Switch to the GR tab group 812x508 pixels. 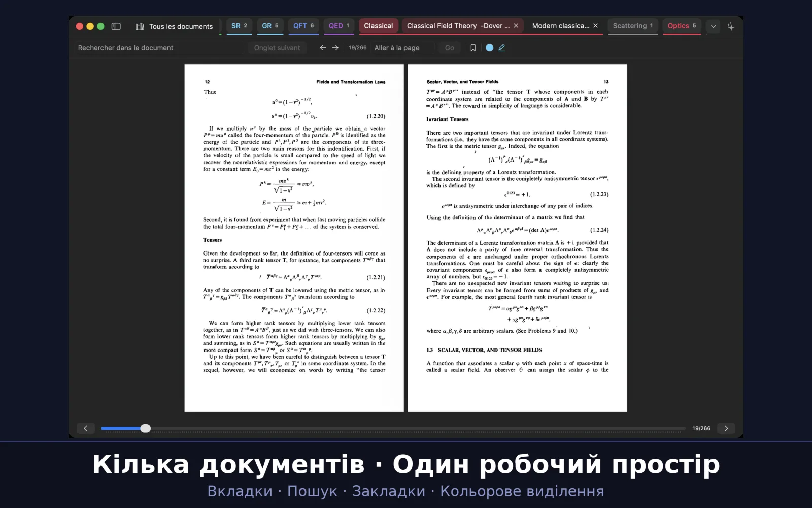pos(270,26)
